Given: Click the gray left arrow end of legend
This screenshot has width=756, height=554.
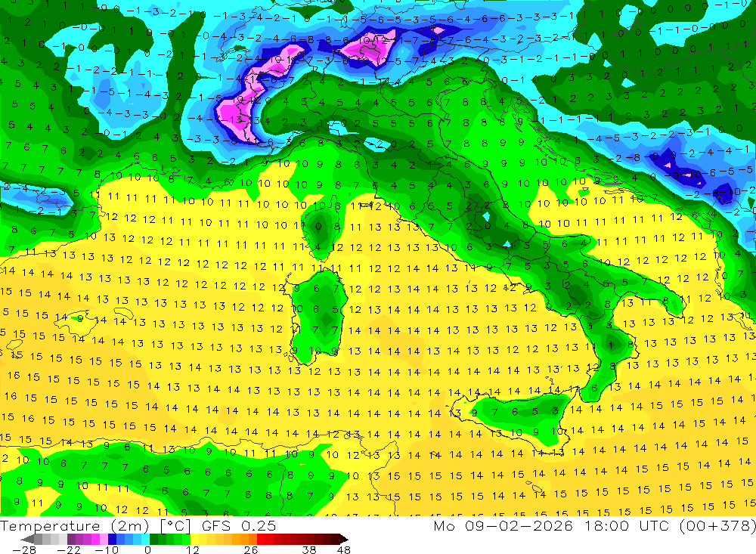Looking at the screenshot, I should pyautogui.click(x=28, y=539).
